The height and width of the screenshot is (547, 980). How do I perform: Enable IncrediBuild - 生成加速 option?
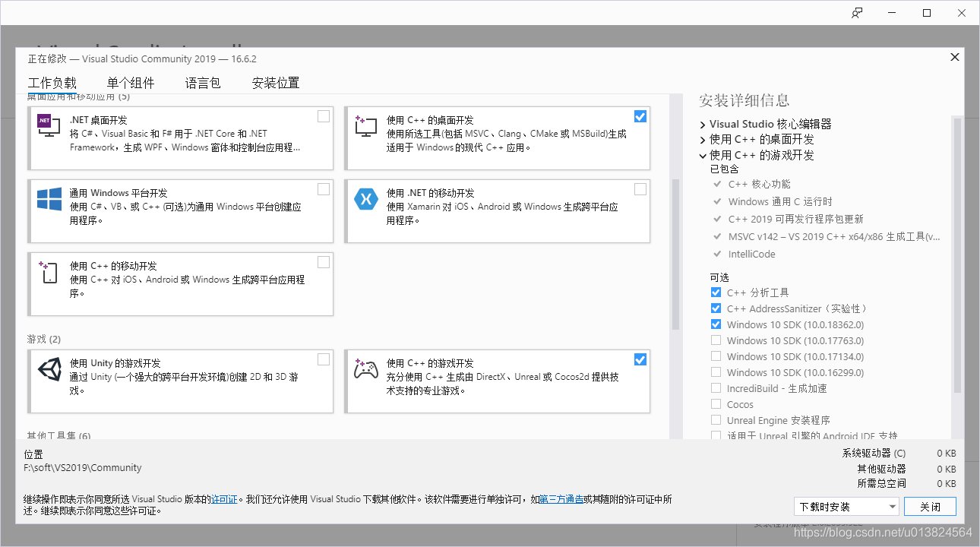click(x=716, y=388)
